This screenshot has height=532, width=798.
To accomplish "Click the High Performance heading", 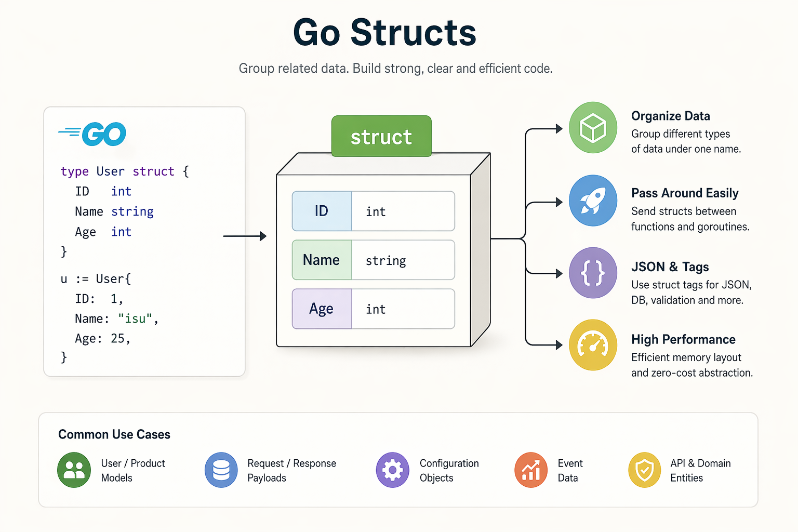I will coord(683,339).
